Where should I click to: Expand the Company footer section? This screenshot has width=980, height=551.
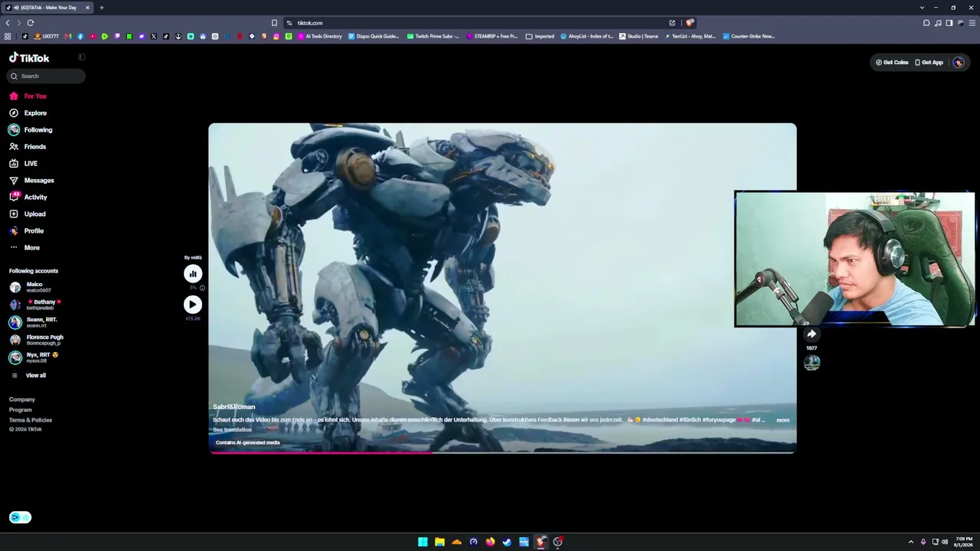(x=22, y=399)
